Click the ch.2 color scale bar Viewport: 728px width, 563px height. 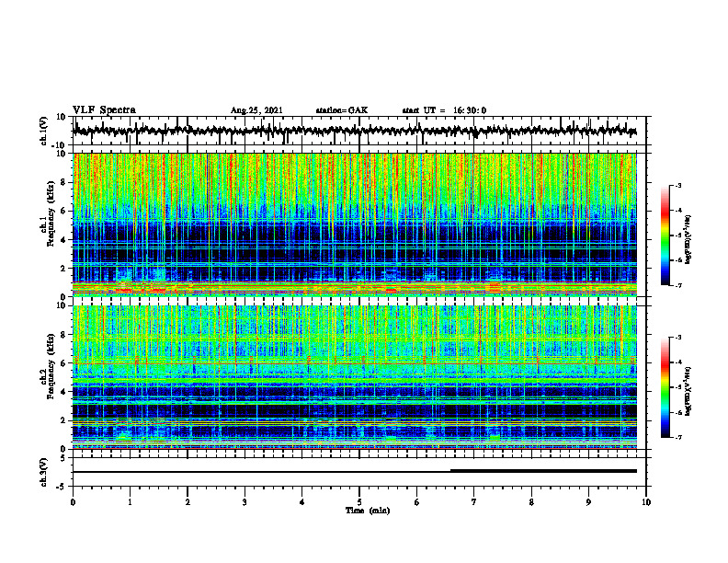tap(665, 387)
